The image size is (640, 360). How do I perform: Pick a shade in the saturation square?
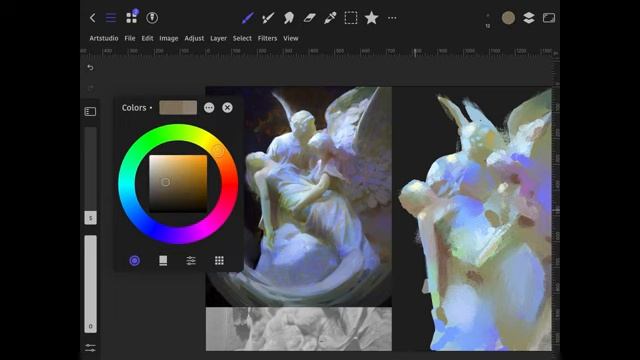coord(178,184)
